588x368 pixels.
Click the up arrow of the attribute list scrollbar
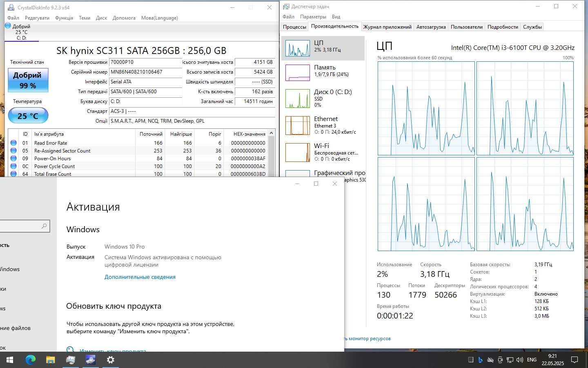pos(272,133)
